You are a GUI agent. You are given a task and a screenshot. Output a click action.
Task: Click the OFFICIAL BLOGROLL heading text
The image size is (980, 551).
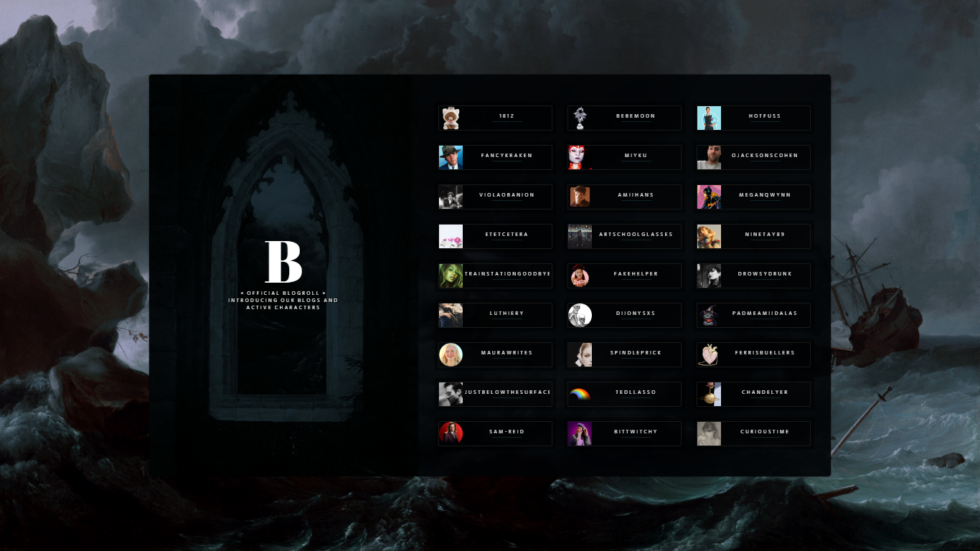pyautogui.click(x=283, y=293)
